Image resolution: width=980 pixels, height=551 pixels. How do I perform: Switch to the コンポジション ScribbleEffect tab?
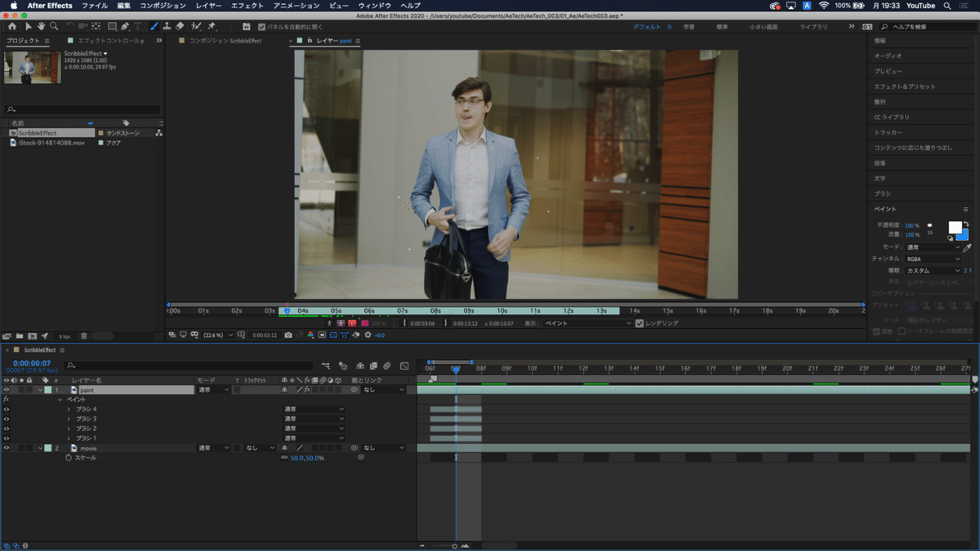tap(225, 40)
